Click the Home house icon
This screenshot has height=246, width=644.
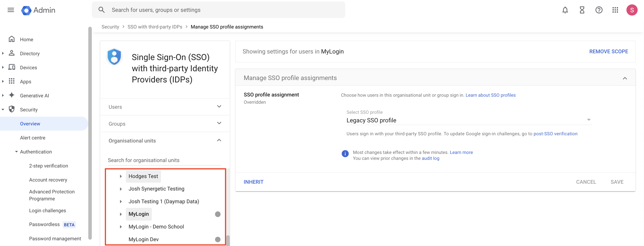[12, 39]
